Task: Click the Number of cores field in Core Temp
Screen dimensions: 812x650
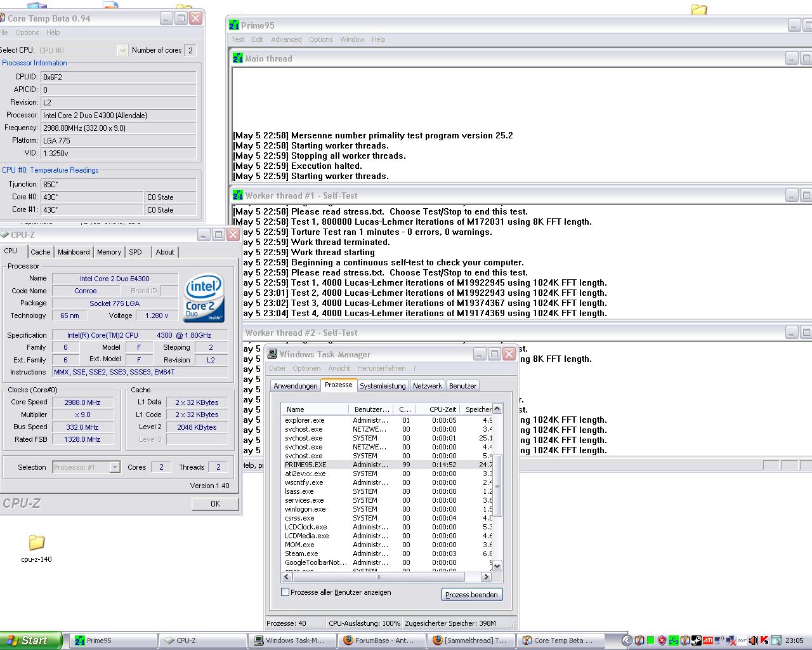Action: 190,50
